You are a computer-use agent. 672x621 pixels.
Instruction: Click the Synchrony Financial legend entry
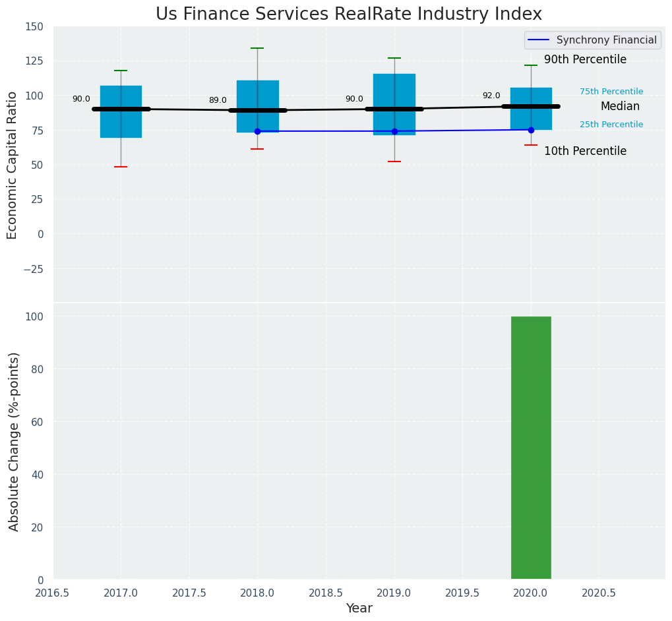pyautogui.click(x=606, y=40)
